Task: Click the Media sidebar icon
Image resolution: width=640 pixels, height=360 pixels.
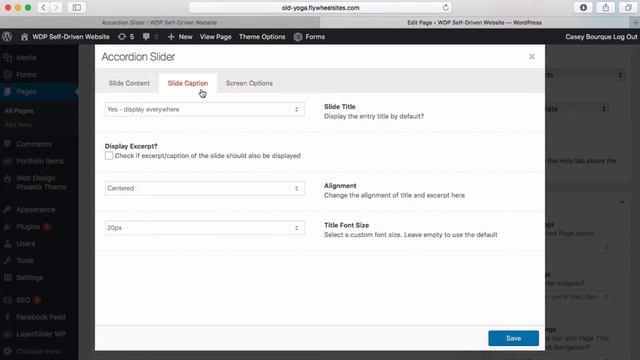Action: tap(7, 58)
